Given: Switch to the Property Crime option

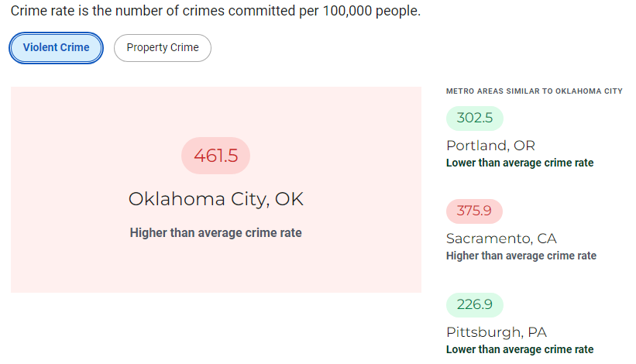Looking at the screenshot, I should click(x=162, y=47).
